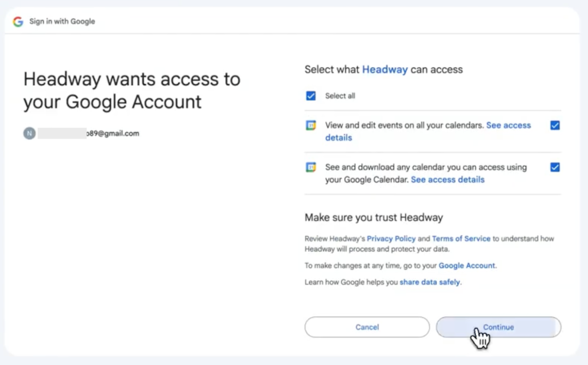The width and height of the screenshot is (588, 365).
Task: Open the Headway link in the heading
Action: pyautogui.click(x=385, y=70)
